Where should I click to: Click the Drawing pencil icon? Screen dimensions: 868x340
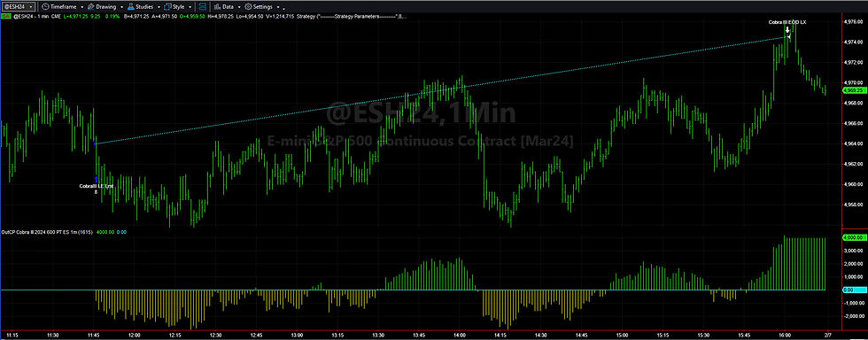pyautogui.click(x=90, y=7)
